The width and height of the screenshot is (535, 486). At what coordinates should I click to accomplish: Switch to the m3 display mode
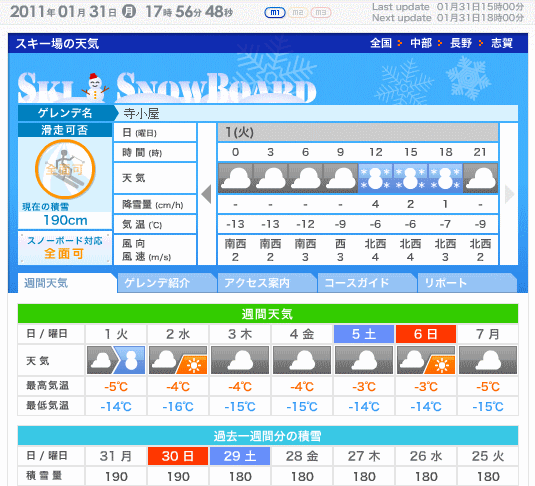point(321,13)
